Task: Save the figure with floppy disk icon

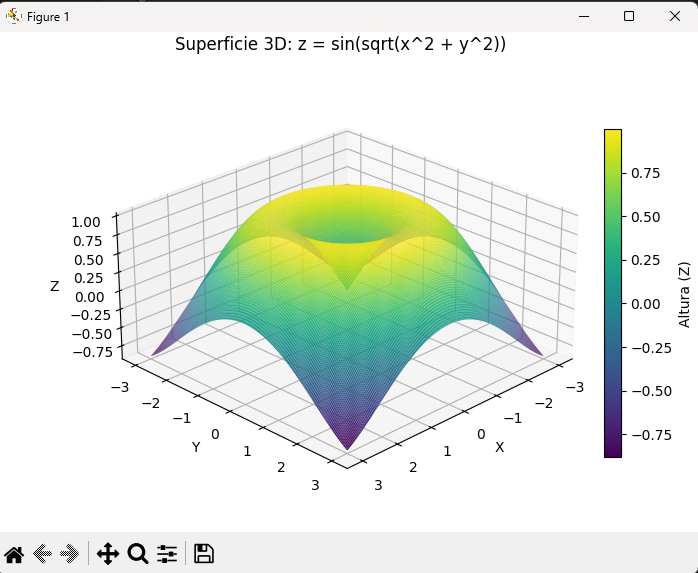Action: pos(204,553)
